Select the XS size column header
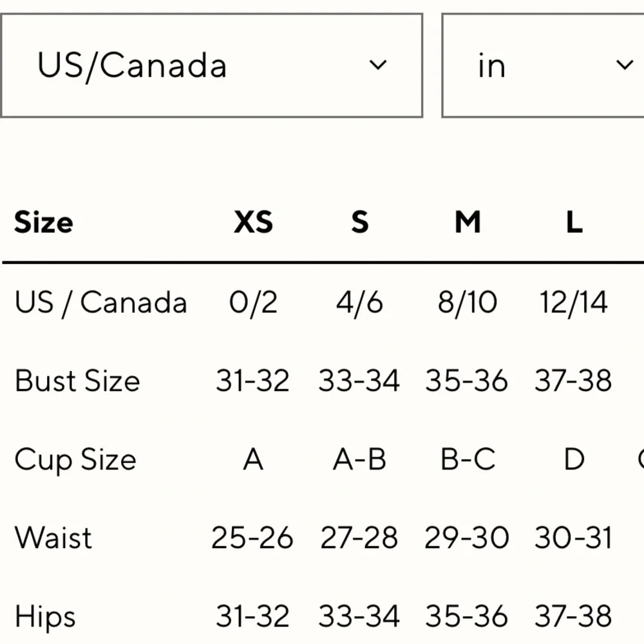Viewport: 644px width, 644px height. (253, 222)
